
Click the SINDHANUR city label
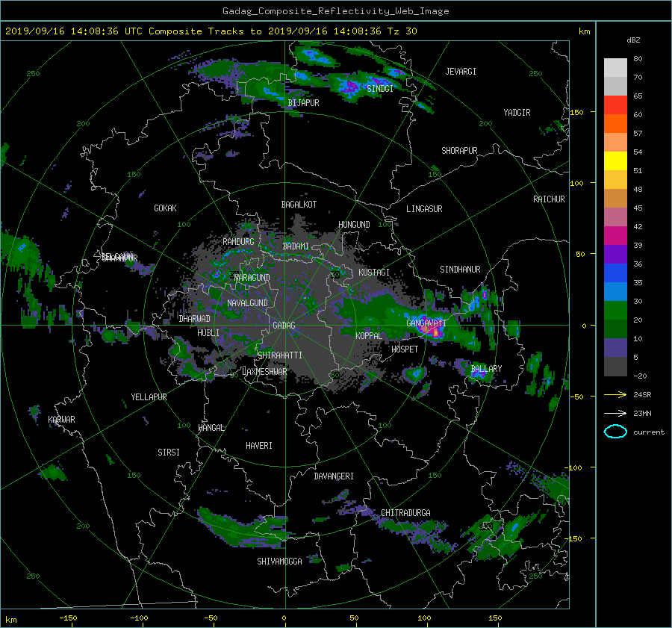[x=460, y=270]
